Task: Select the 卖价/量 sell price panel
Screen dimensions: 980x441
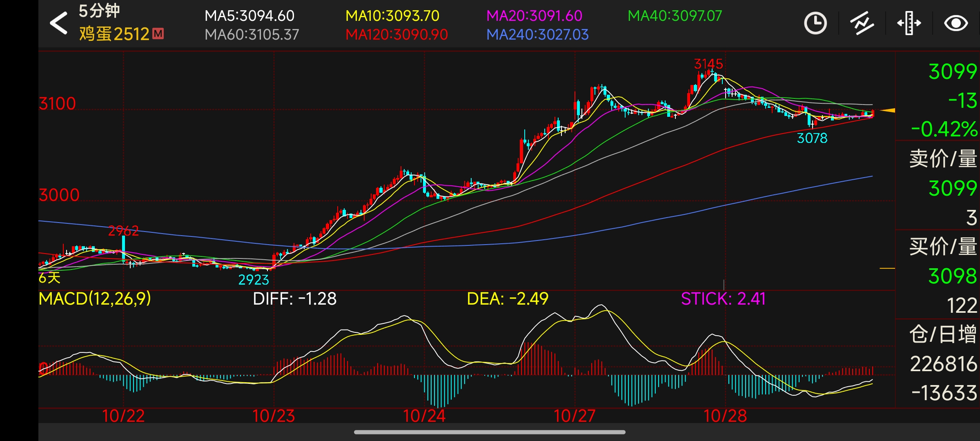Action: click(x=942, y=158)
